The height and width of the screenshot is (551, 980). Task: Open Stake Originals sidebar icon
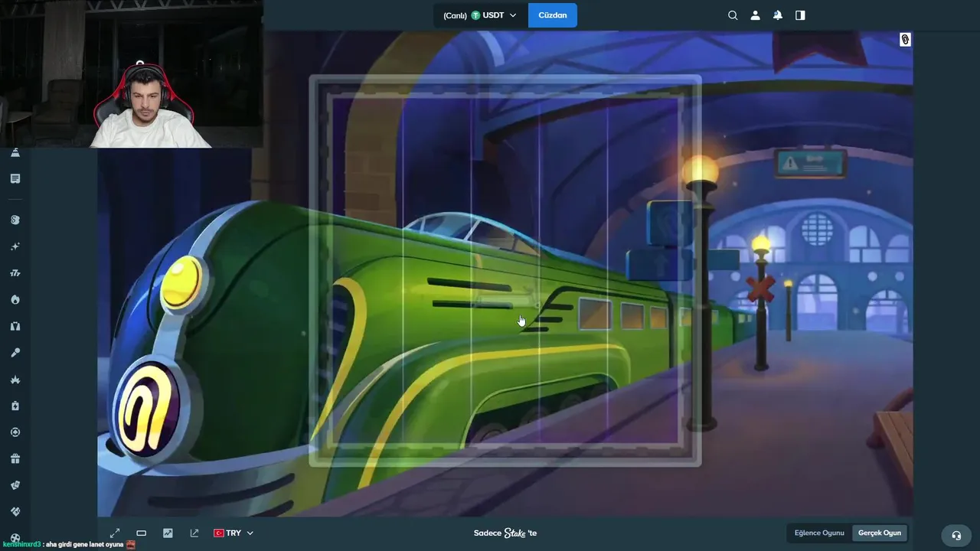[x=15, y=220]
